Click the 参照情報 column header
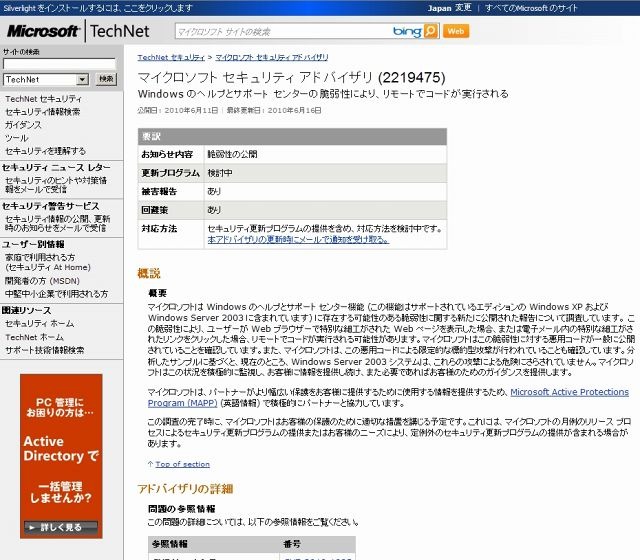640x560 pixels. pos(170,544)
